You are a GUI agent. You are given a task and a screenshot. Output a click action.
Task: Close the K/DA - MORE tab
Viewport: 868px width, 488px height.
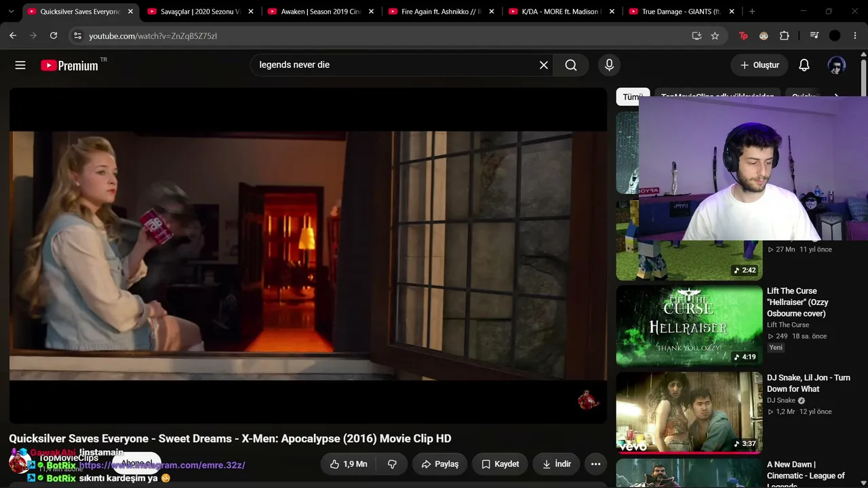612,12
